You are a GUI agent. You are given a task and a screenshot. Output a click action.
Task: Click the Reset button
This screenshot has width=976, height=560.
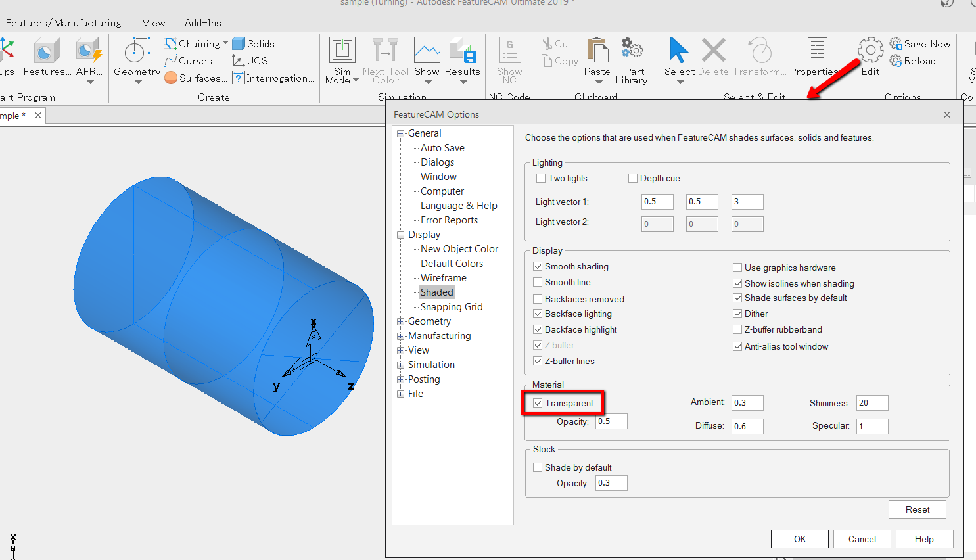point(917,509)
